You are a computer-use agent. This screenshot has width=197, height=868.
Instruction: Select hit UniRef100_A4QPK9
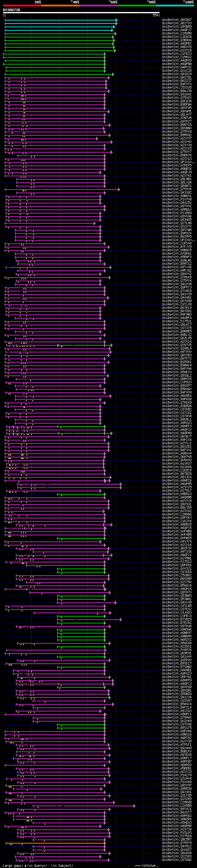[177, 60]
